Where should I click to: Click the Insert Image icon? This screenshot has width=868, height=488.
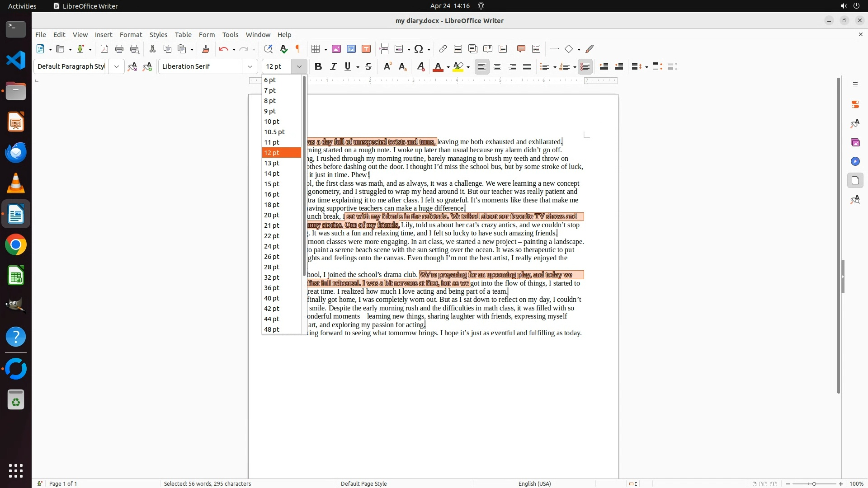[x=336, y=49]
